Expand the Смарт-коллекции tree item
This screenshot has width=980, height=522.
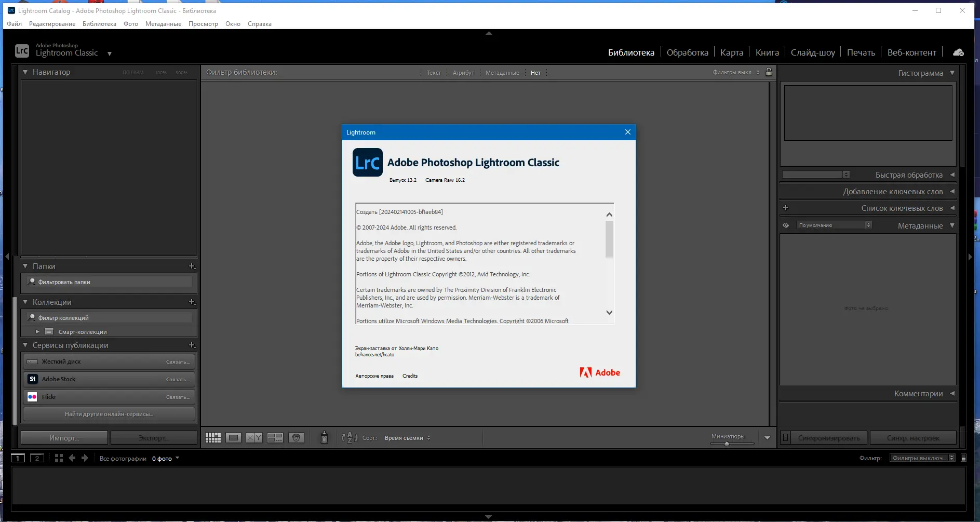(x=37, y=331)
